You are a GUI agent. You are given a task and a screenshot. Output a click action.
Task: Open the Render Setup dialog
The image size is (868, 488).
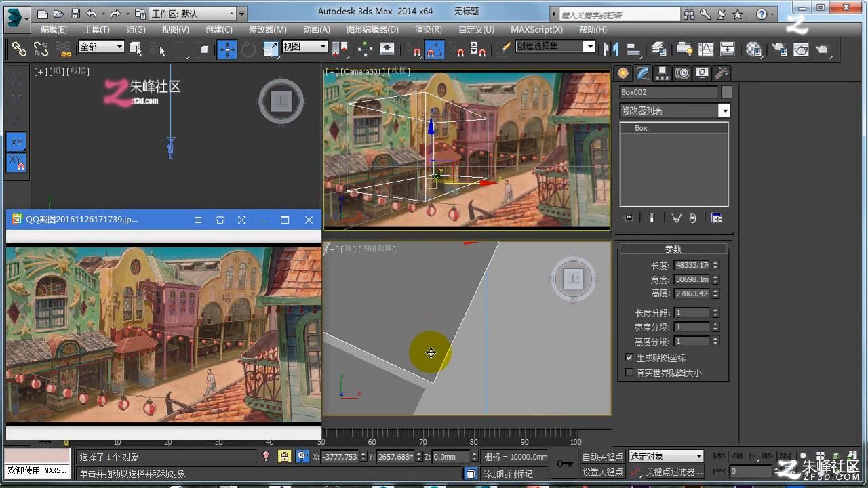coord(778,49)
